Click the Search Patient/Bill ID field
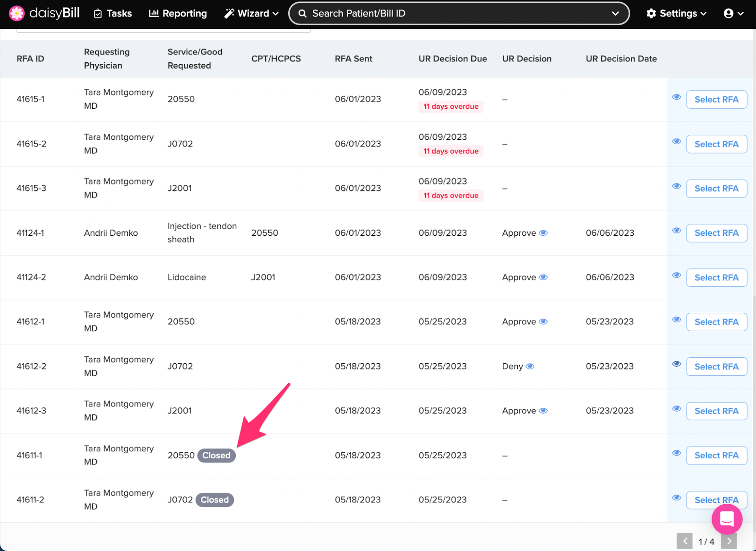756x551 pixels. point(458,13)
